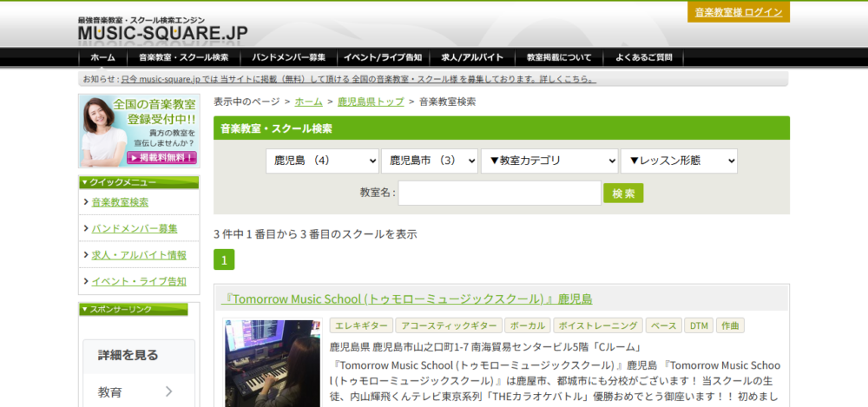The image size is (868, 407).
Task: Open バンドメンバー募集 in quick menu
Action: click(135, 228)
